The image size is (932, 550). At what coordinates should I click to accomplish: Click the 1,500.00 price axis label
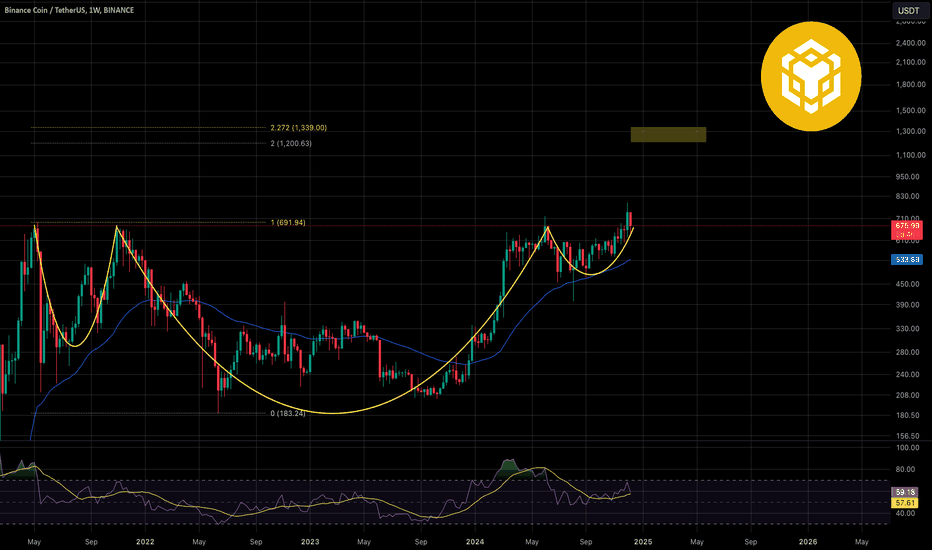coord(910,110)
